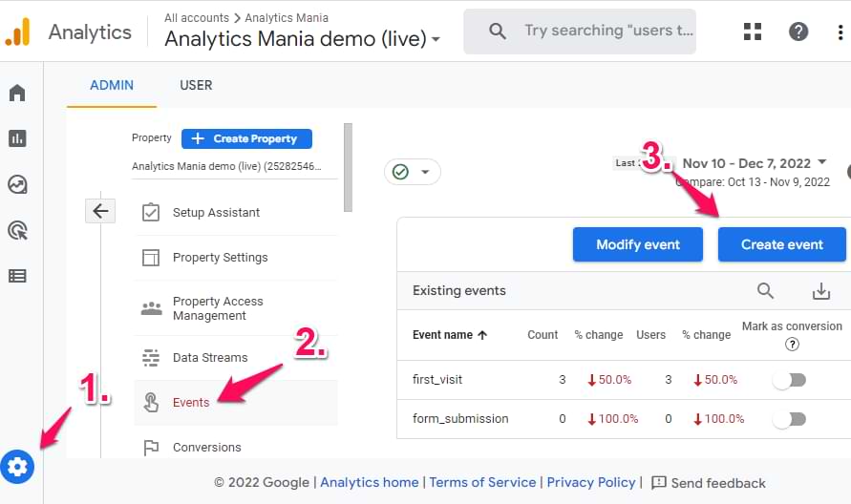
Task: Sort by Event name arrow
Action: coord(482,335)
